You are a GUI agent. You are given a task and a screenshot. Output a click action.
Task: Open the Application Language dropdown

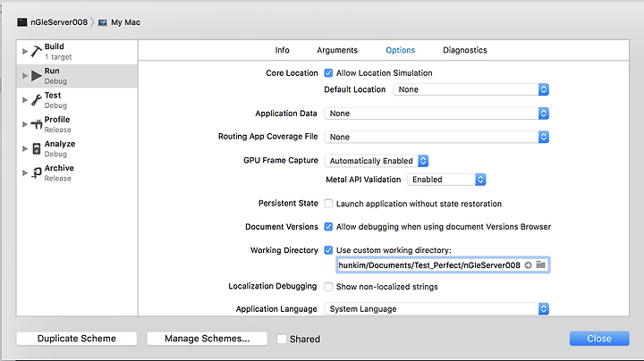pyautogui.click(x=436, y=309)
